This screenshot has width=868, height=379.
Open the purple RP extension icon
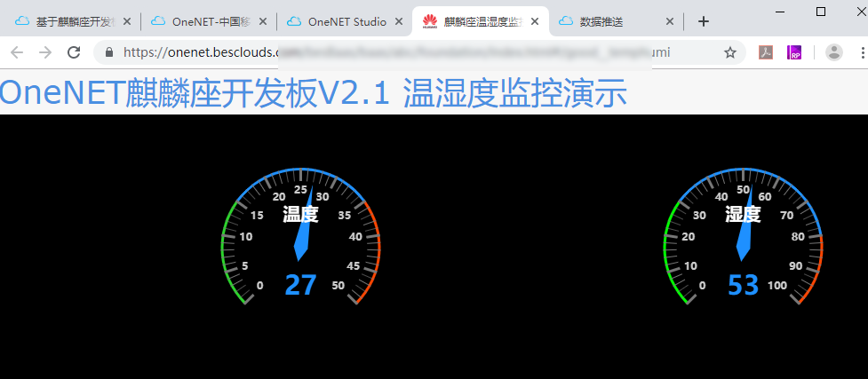pyautogui.click(x=794, y=53)
